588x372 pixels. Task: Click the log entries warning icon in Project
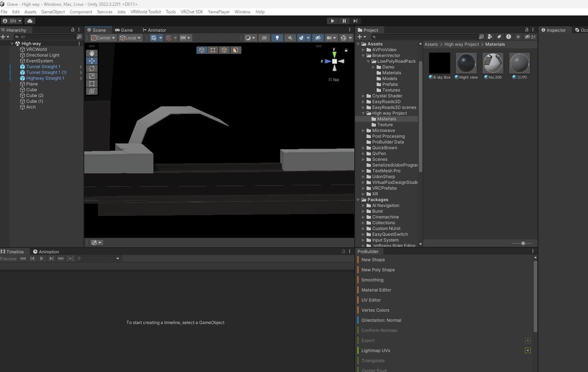(509, 37)
